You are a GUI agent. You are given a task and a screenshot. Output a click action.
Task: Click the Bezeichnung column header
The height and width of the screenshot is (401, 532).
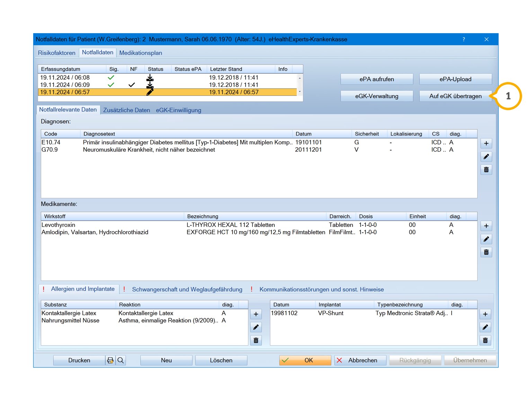pyautogui.click(x=255, y=216)
